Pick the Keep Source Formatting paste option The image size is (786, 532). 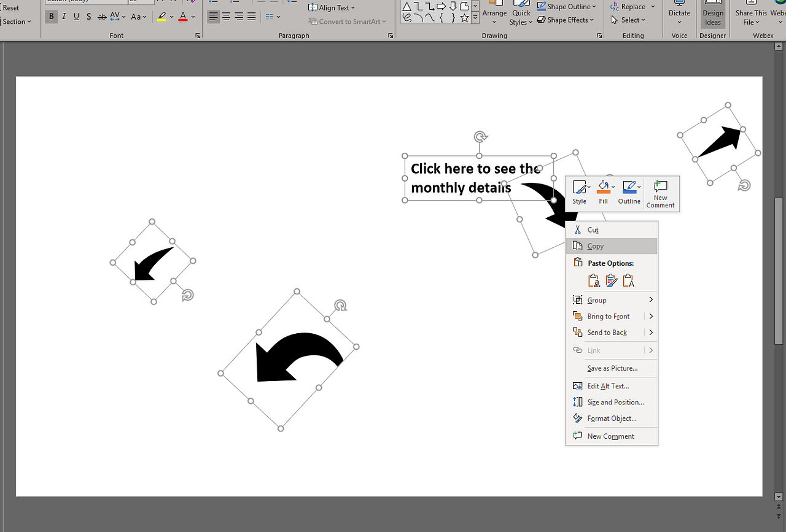(x=594, y=280)
